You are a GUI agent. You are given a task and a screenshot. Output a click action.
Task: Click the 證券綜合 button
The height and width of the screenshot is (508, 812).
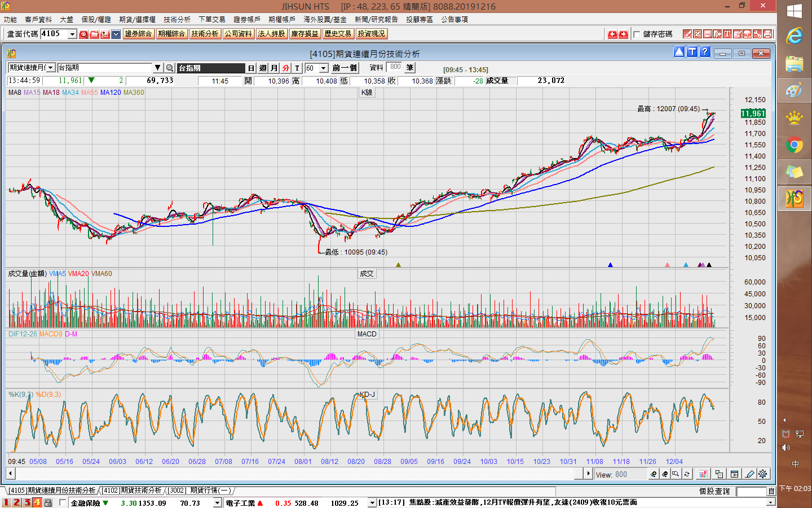coord(139,34)
